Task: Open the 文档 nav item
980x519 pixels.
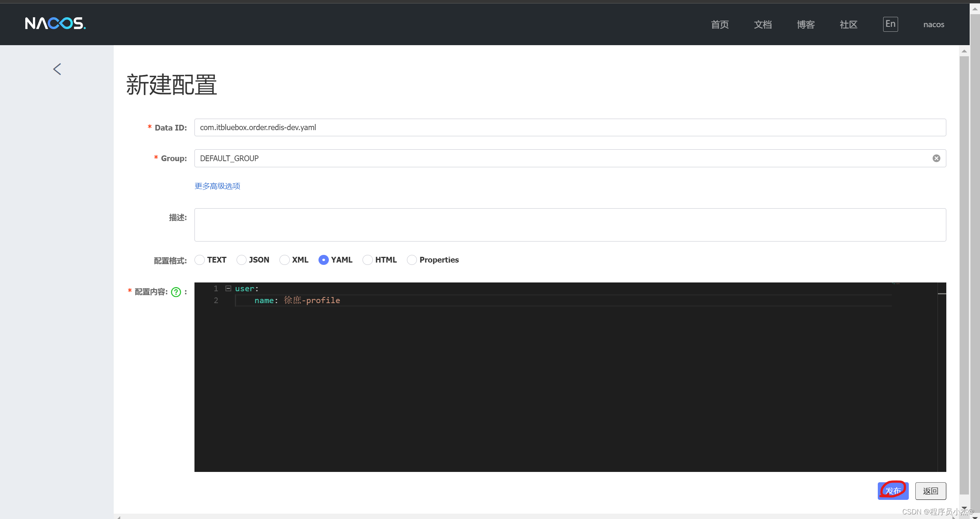Action: [x=763, y=24]
